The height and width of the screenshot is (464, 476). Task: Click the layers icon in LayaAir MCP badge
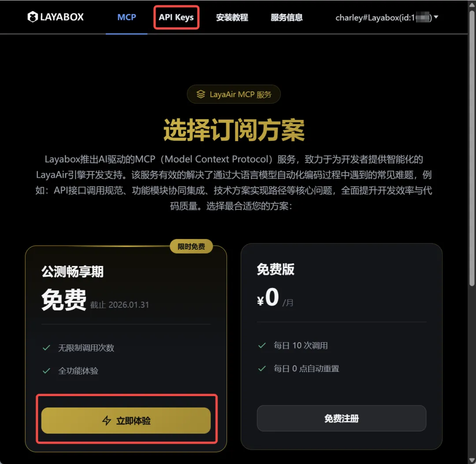point(201,94)
